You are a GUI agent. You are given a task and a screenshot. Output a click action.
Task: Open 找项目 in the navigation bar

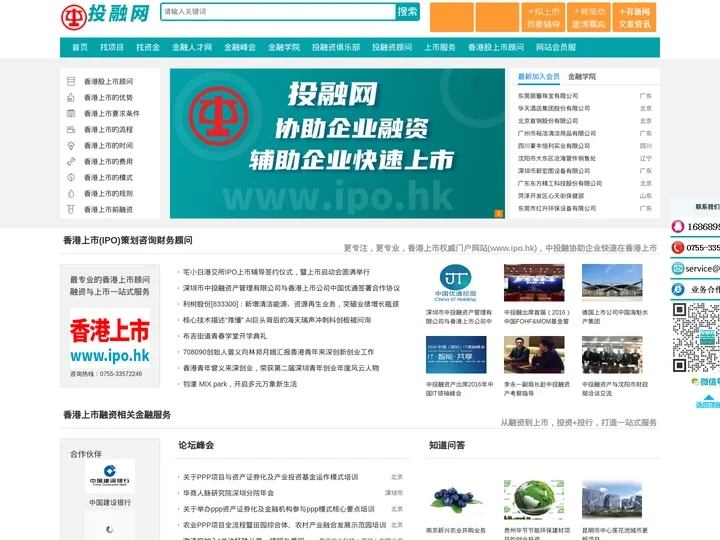pos(112,47)
